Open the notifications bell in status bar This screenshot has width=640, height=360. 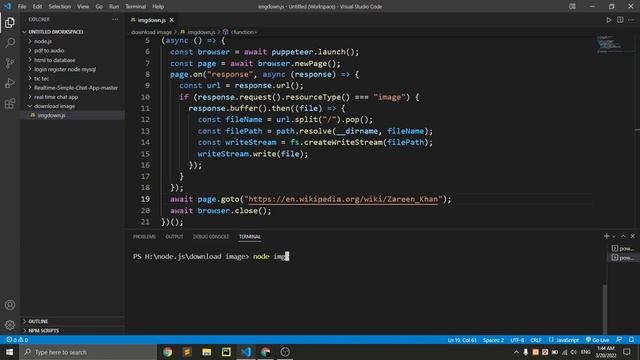click(631, 340)
